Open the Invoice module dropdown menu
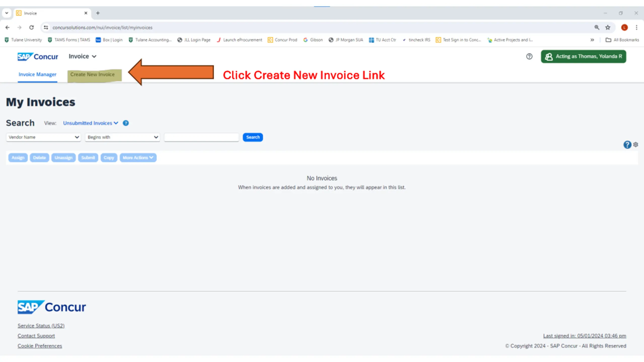Image resolution: width=644 pixels, height=362 pixels. (x=83, y=56)
